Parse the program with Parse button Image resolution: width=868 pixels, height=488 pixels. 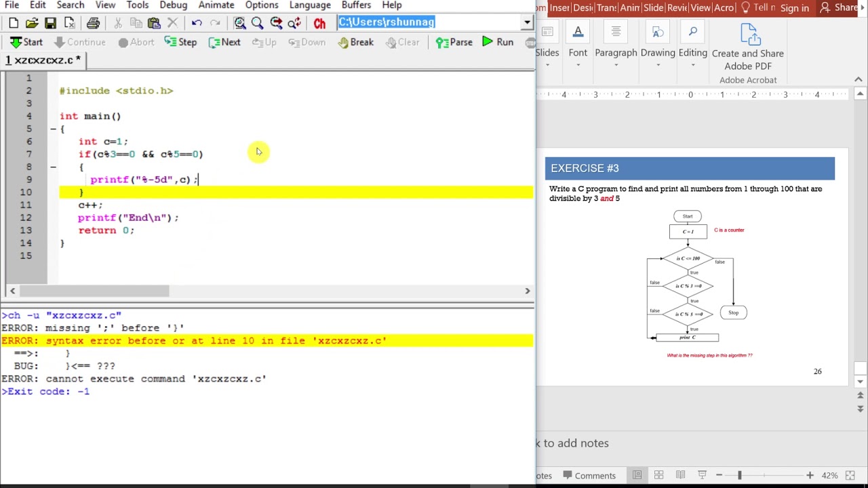[454, 42]
